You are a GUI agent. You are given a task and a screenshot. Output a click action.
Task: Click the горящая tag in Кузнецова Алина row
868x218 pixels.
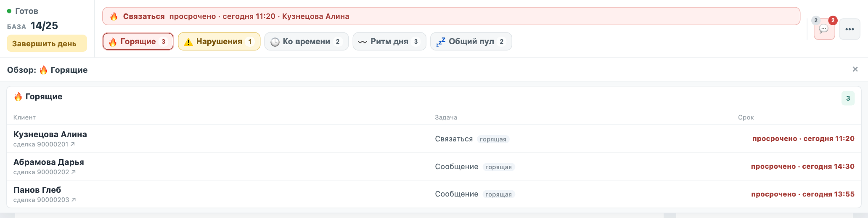click(493, 139)
